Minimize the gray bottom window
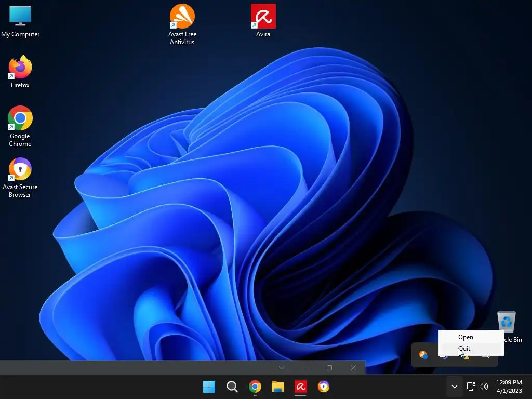 pos(305,368)
